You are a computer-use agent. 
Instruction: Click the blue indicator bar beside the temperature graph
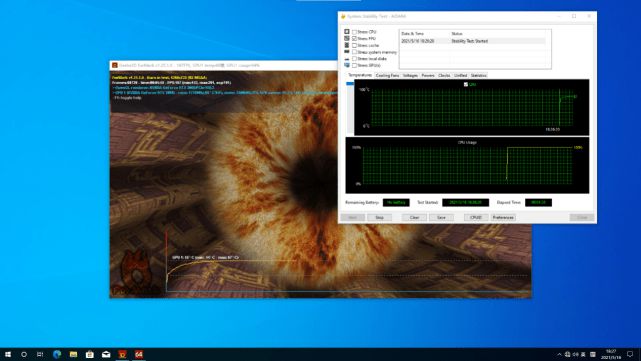[350, 84]
